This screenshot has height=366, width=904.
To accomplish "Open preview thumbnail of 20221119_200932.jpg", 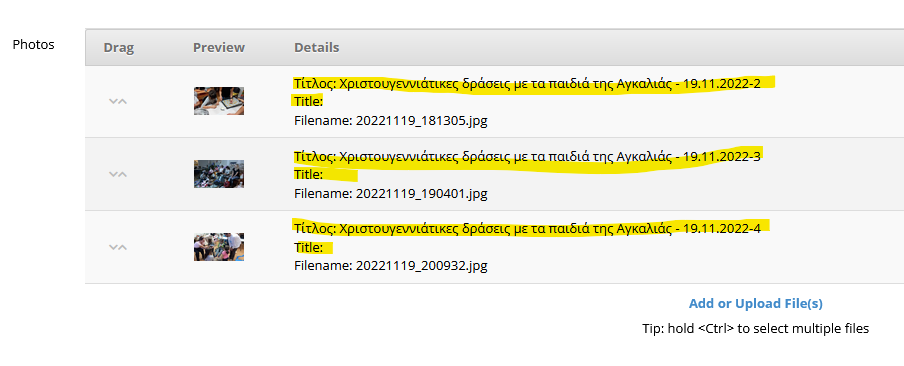I will (x=219, y=247).
